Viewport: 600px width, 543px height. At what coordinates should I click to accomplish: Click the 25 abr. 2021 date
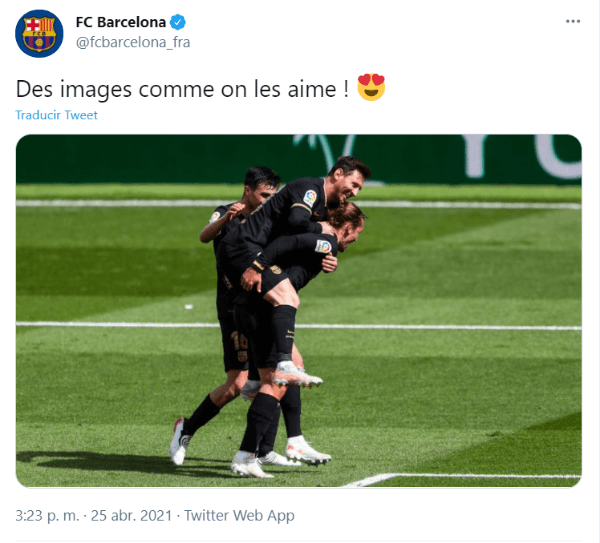tap(131, 515)
